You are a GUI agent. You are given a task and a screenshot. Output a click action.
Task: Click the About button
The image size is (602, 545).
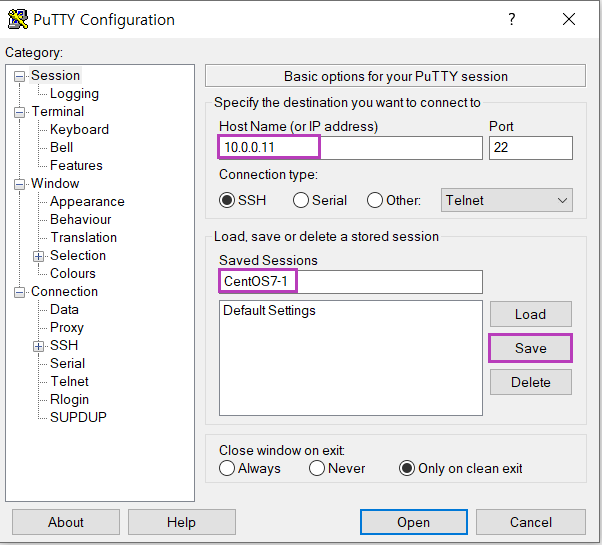point(66,522)
